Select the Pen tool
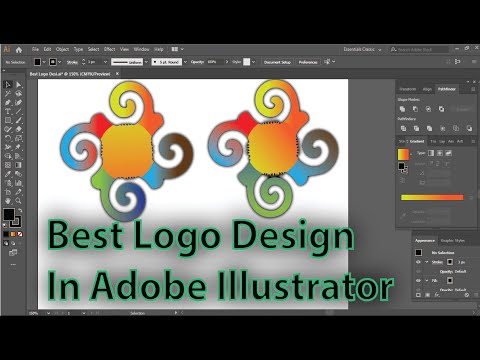The image size is (480, 360). click(x=8, y=103)
